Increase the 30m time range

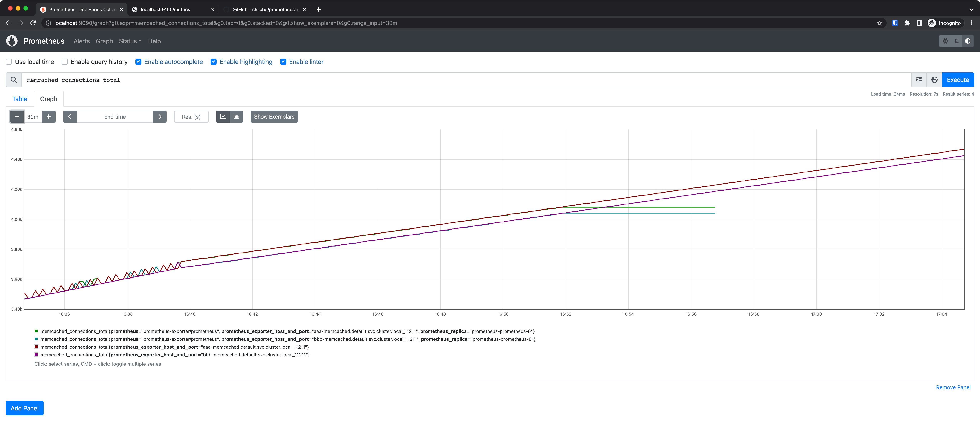point(49,117)
